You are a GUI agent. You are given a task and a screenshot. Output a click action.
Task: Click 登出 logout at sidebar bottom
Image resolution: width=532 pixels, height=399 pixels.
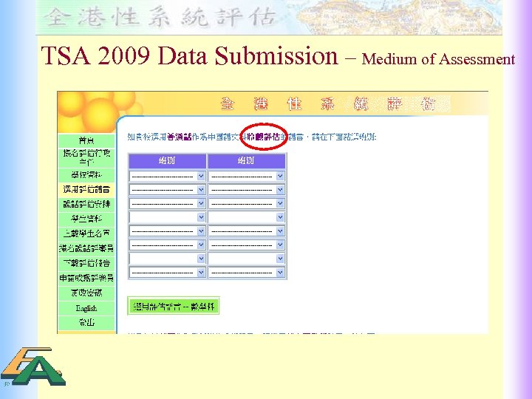click(x=86, y=323)
